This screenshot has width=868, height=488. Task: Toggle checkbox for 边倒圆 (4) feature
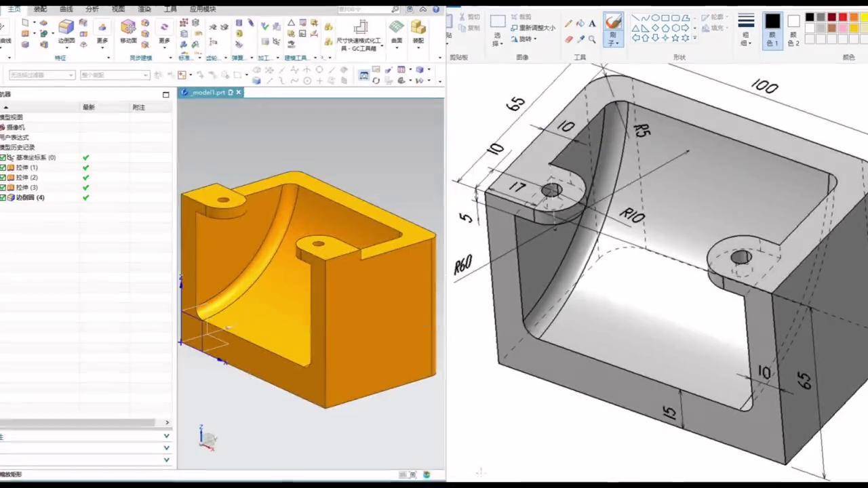3,198
